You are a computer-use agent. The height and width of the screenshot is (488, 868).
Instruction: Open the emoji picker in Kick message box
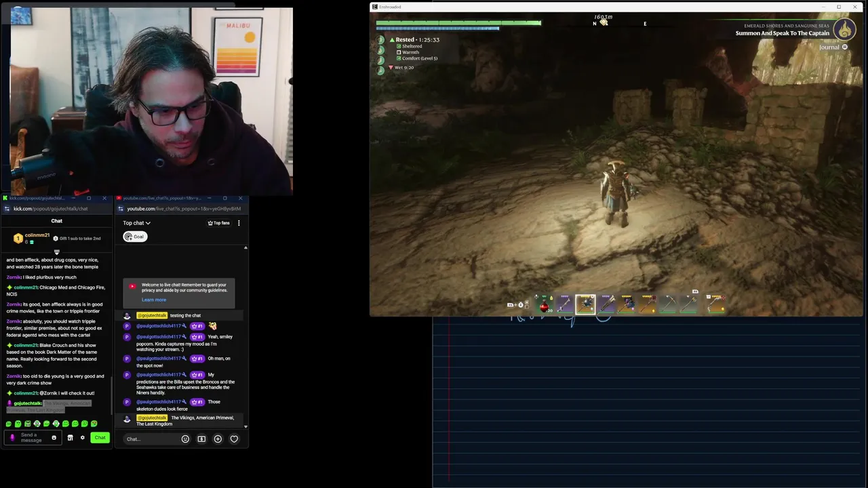(54, 438)
